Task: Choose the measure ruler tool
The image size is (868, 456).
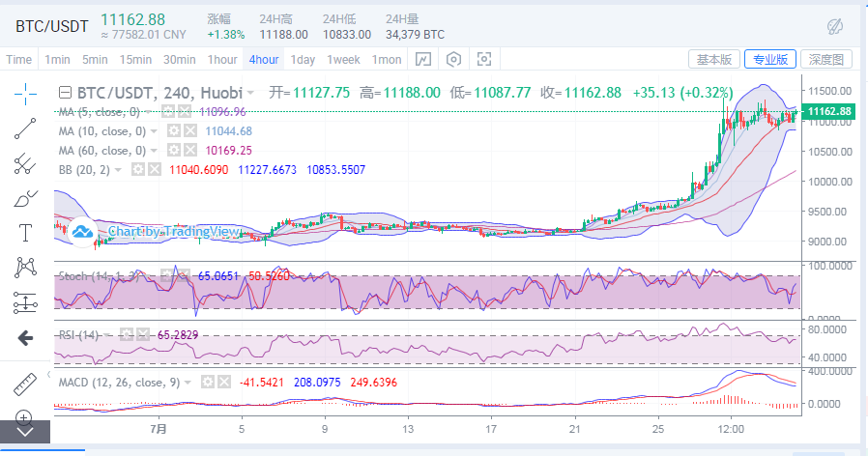Action: pyautogui.click(x=25, y=383)
